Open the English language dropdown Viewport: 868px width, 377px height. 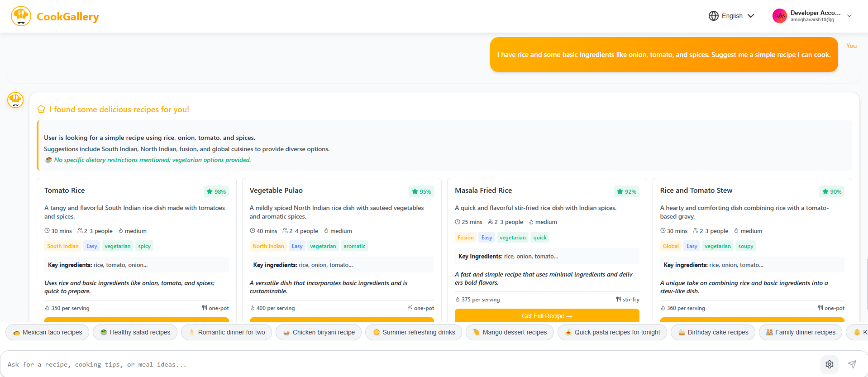(732, 16)
